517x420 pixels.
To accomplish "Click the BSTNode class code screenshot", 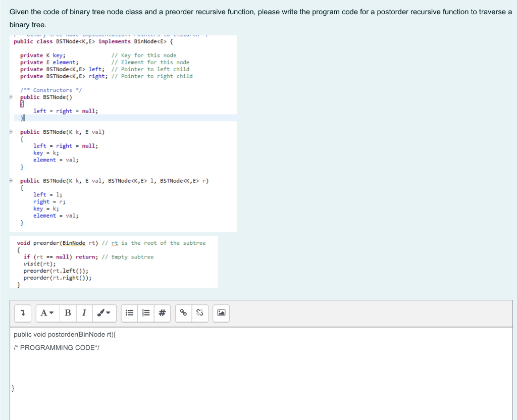I will (x=123, y=133).
